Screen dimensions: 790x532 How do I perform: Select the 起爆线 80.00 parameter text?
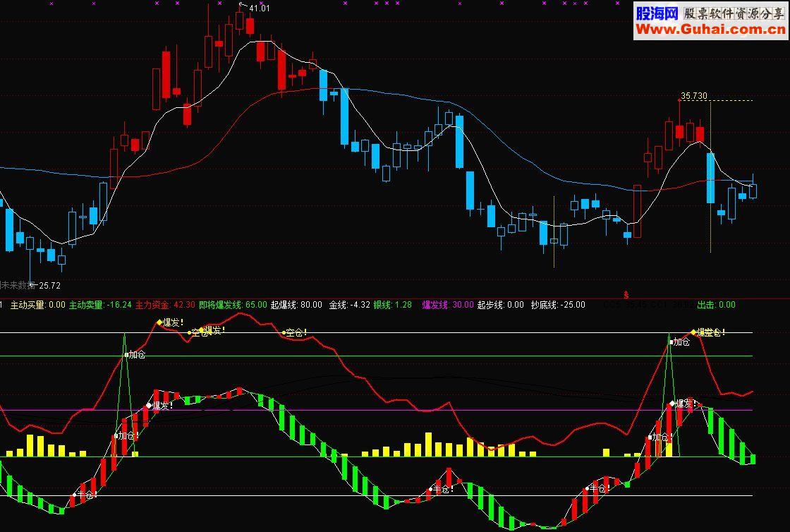(296, 305)
